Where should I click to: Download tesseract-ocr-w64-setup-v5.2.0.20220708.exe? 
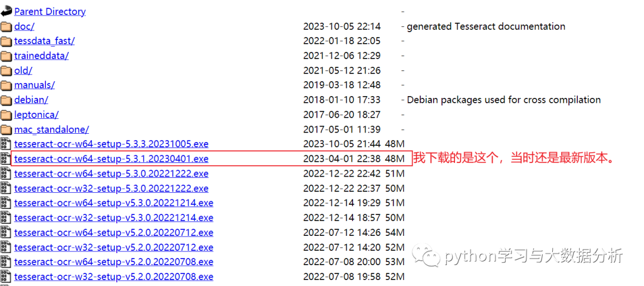114,262
